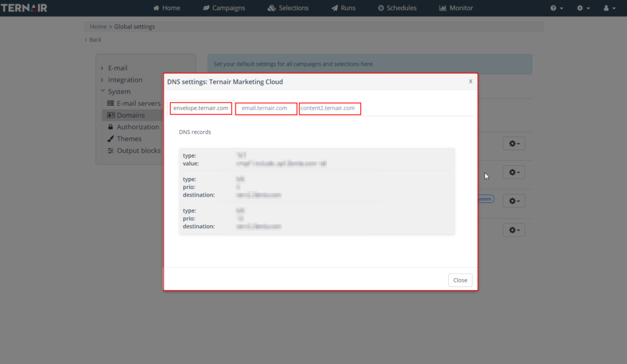Open Output blocks in sidebar

tap(134, 150)
